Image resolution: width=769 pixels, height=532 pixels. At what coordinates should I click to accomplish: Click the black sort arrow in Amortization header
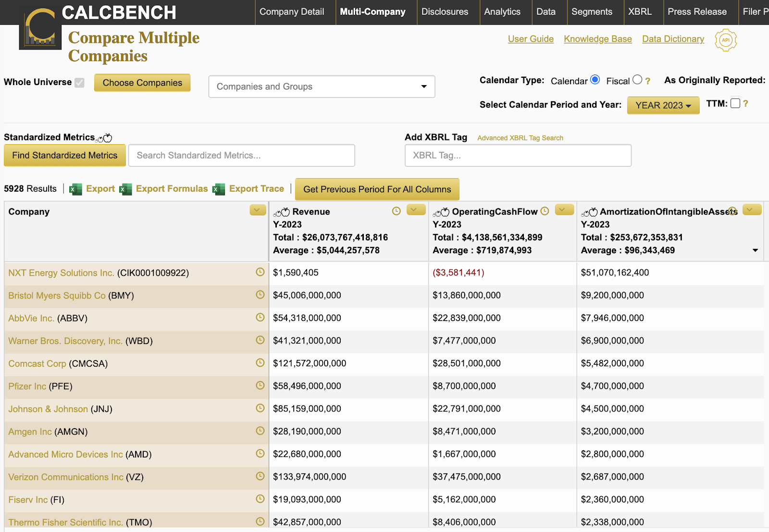tap(755, 250)
